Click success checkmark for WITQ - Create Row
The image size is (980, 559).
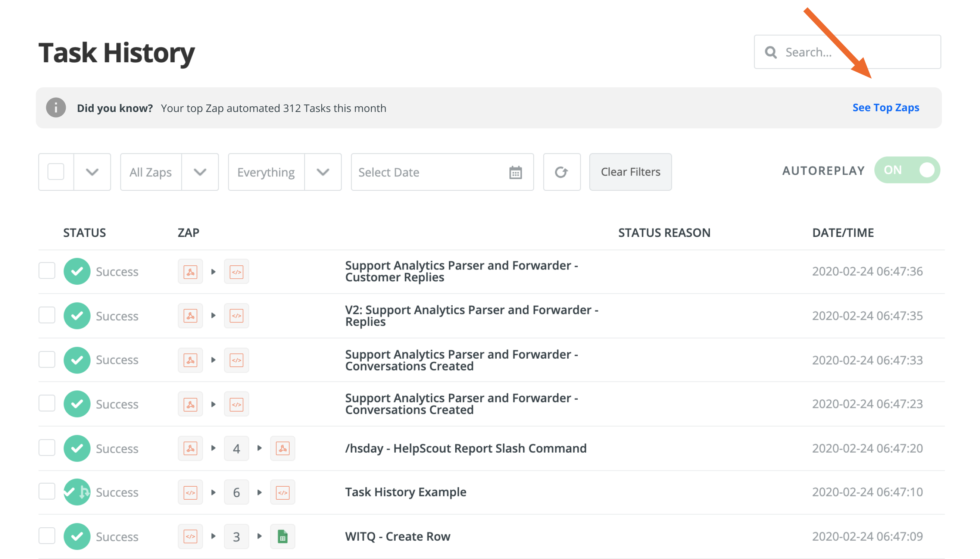coord(77,536)
